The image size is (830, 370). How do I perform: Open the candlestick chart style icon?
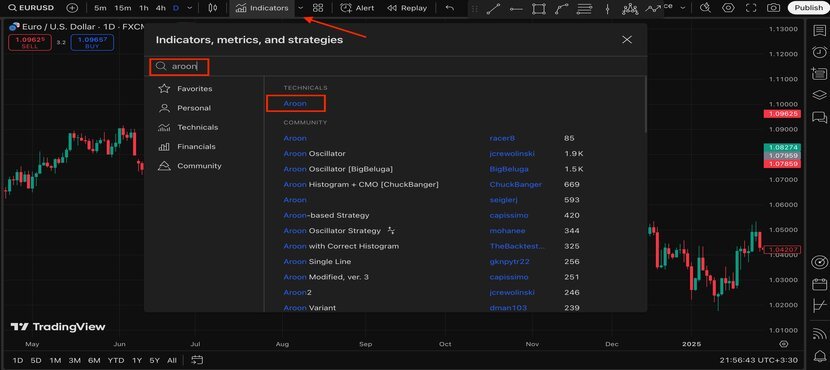tap(213, 8)
